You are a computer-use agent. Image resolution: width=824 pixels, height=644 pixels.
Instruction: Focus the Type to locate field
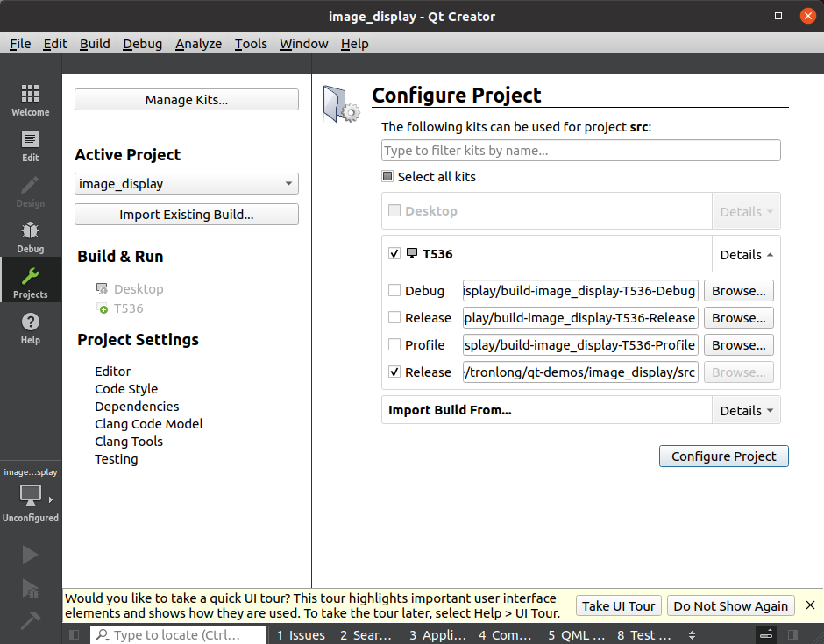178,635
